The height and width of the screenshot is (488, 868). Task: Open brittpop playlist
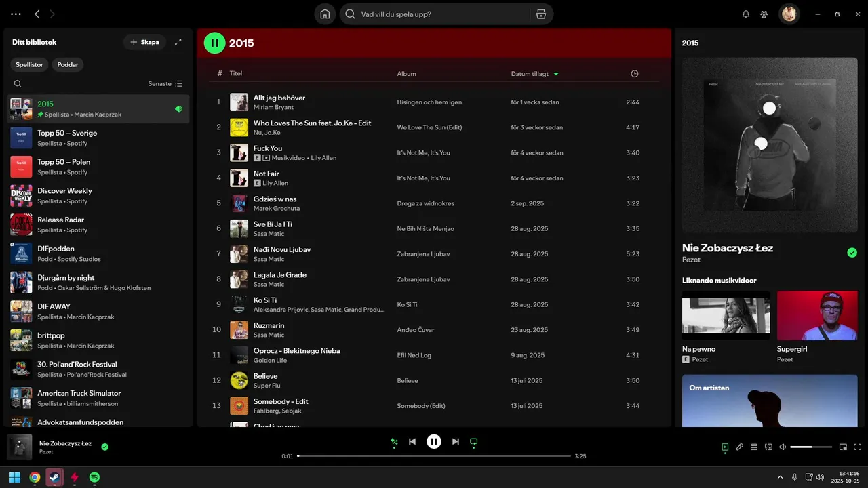pyautogui.click(x=98, y=340)
